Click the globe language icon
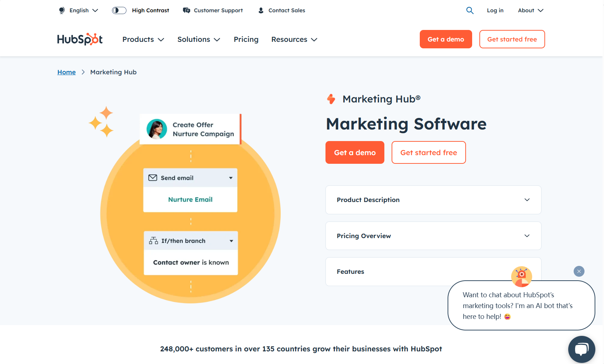Screen dimensions: 604x364 (62, 10)
